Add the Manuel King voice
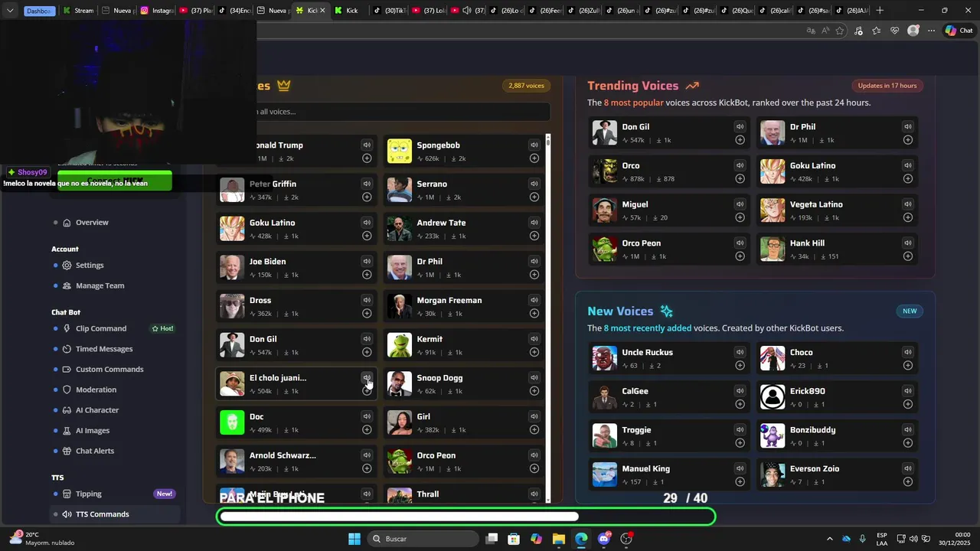This screenshot has height=551, width=980. click(740, 482)
